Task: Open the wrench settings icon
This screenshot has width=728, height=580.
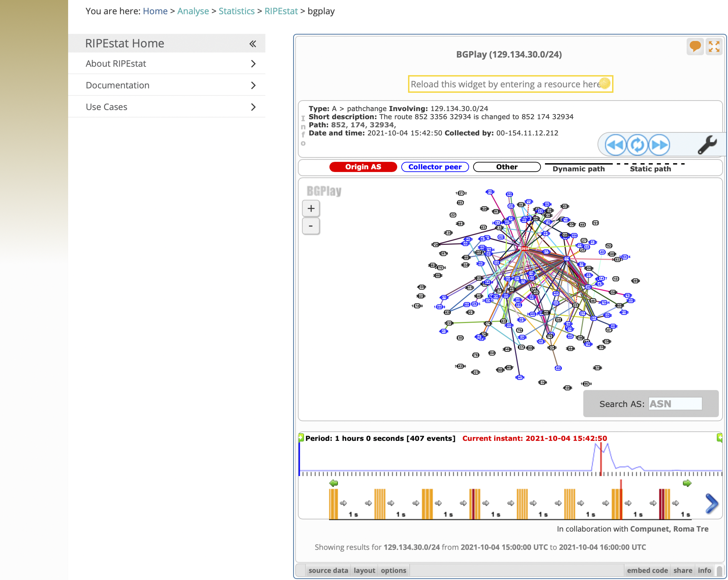Action: tap(707, 145)
